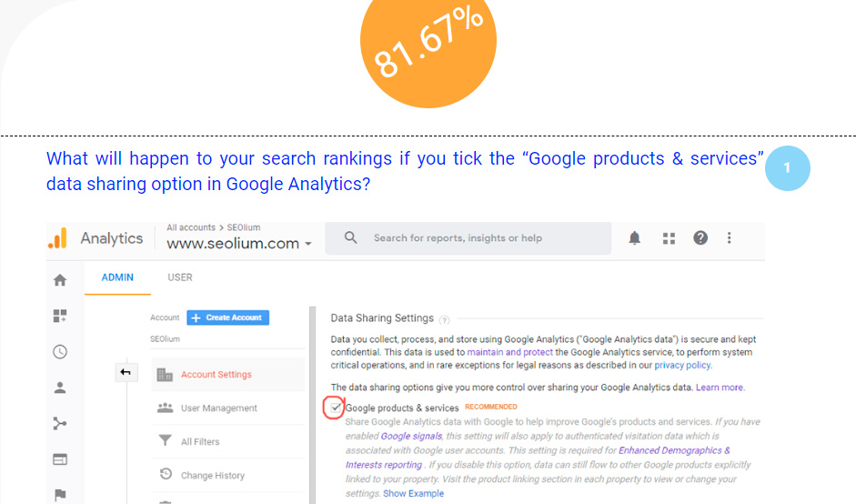Open Customization dashboards icon in sidebar

[60, 316]
